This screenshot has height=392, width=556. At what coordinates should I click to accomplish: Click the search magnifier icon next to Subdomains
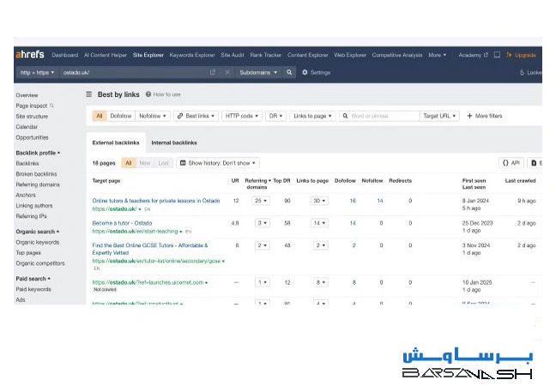[x=289, y=73]
